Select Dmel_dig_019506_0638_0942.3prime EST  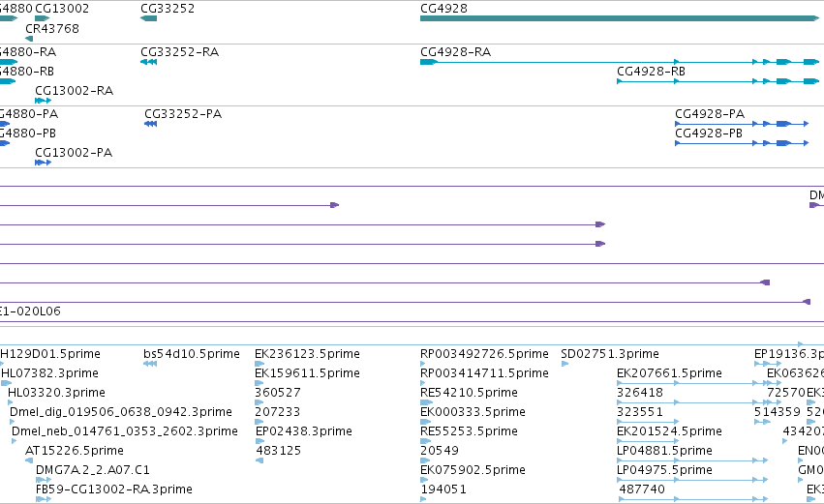point(121,412)
